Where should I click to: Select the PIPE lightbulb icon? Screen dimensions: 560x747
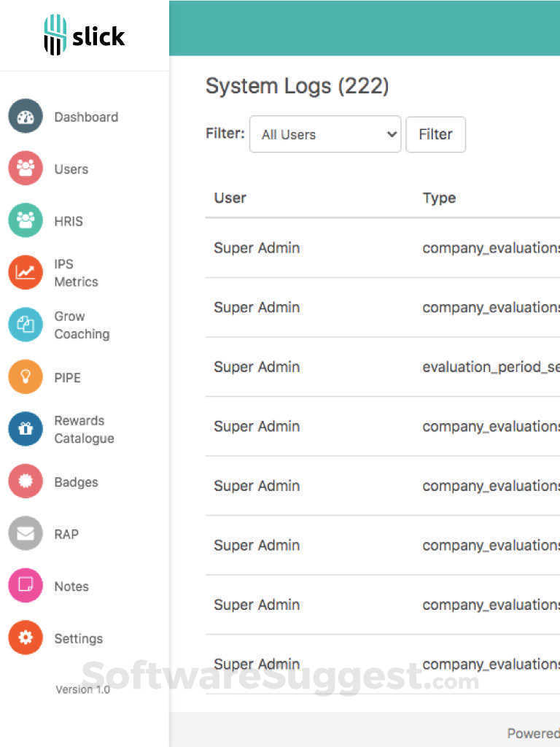(24, 377)
